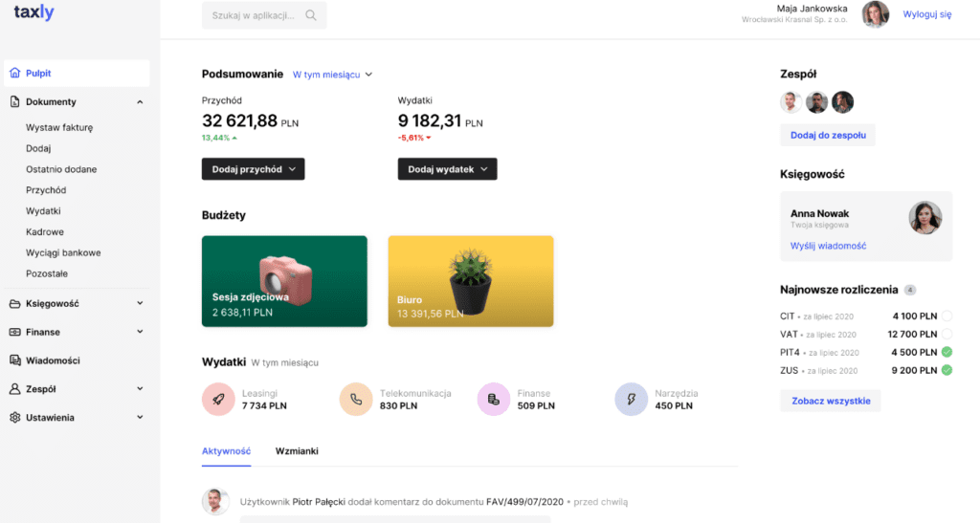980x523 pixels.
Task: Click the Leasingi rocket icon
Action: point(219,400)
